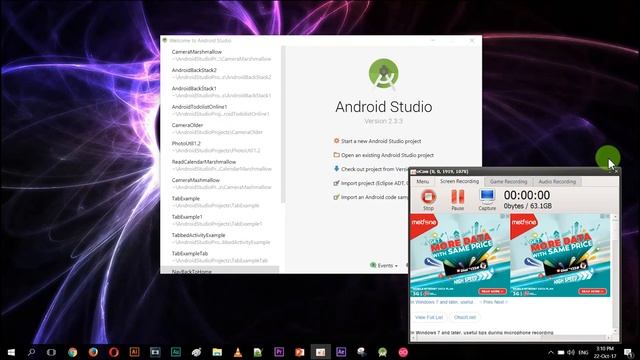Launch Google Chrome from the taskbar
Image resolution: width=640 pixels, height=360 pixels.
(73, 352)
